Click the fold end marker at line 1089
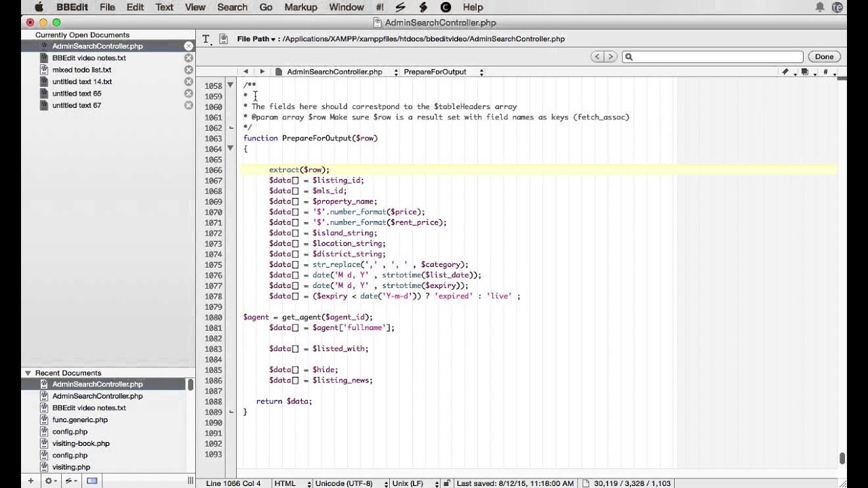Screen dimensions: 868x488 click(231, 412)
